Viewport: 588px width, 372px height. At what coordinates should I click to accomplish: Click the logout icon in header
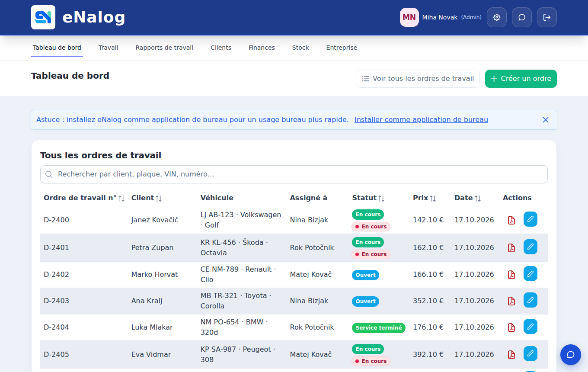point(547,17)
